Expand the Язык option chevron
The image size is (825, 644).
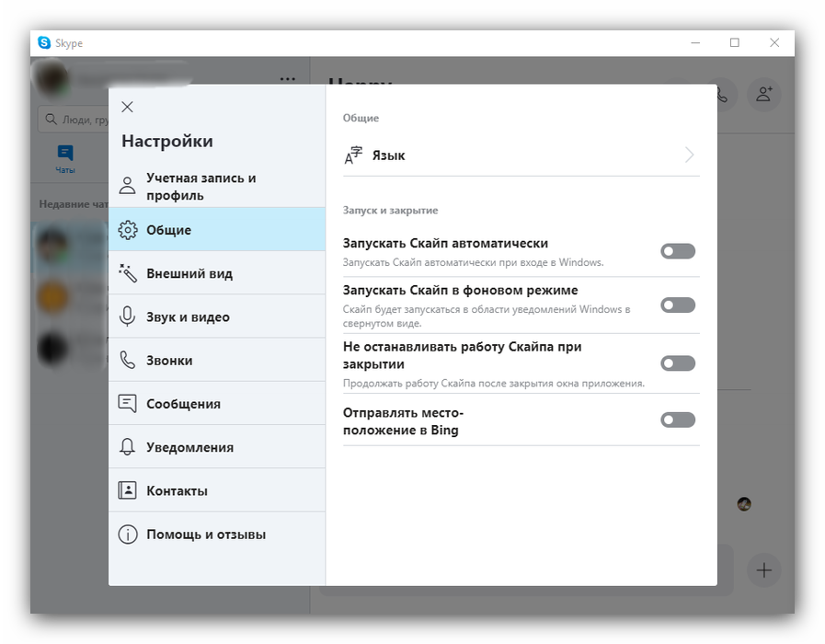[x=689, y=155]
